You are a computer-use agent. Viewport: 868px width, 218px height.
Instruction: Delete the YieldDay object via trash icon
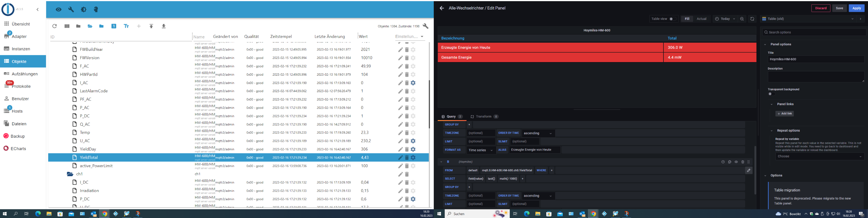point(407,149)
